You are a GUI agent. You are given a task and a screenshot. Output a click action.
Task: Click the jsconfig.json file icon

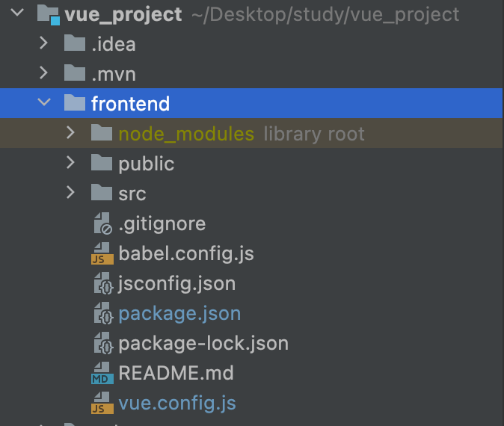(x=103, y=283)
